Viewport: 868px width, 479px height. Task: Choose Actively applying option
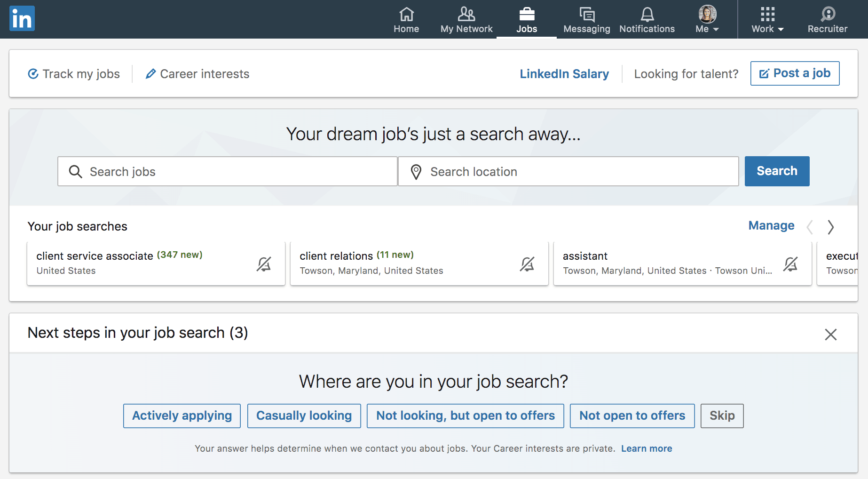pyautogui.click(x=182, y=416)
